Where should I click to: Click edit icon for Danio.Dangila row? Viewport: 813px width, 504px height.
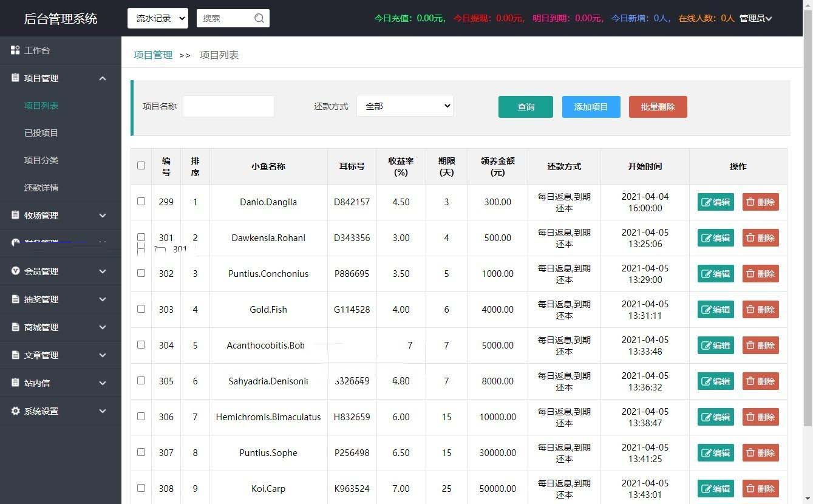coord(706,202)
